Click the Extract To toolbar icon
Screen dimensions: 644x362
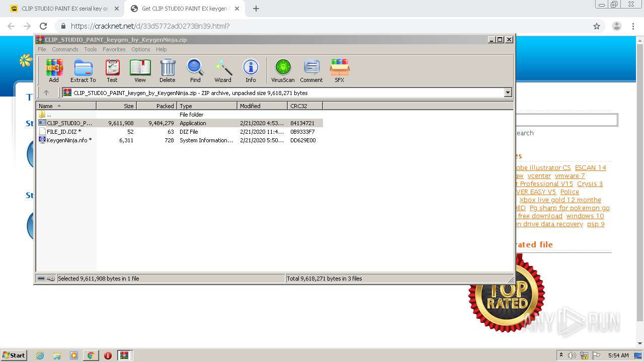[83, 70]
